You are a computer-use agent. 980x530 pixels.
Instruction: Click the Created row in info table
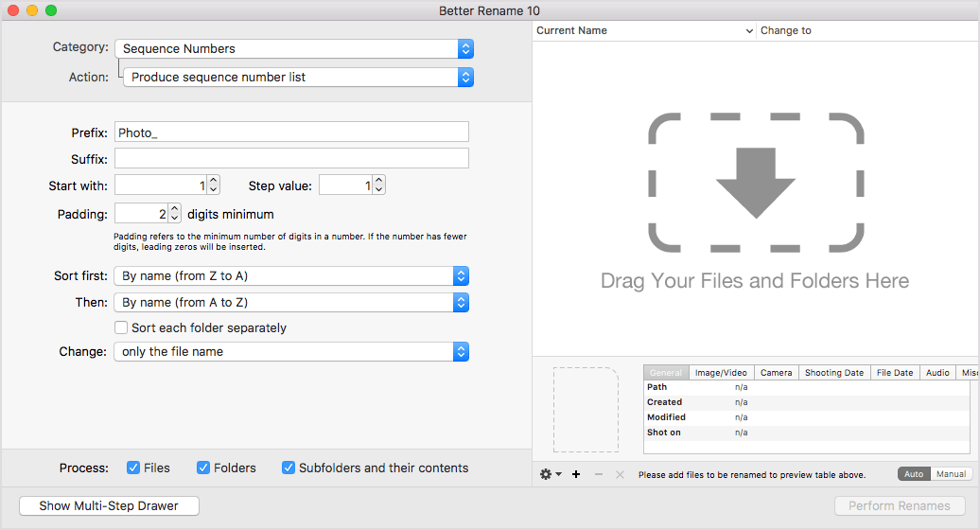(806, 402)
